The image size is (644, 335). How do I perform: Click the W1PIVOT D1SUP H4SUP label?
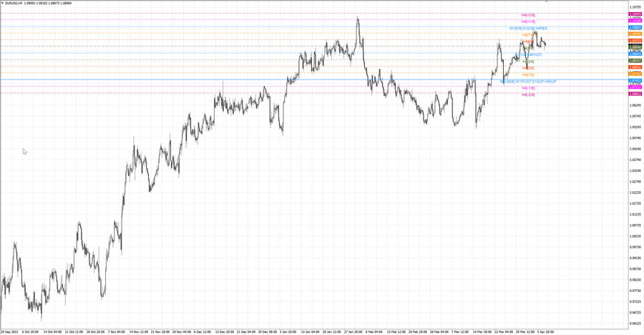click(x=535, y=82)
